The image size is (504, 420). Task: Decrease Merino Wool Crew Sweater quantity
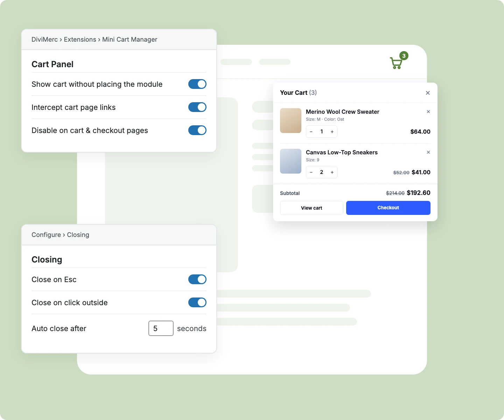[x=311, y=132]
